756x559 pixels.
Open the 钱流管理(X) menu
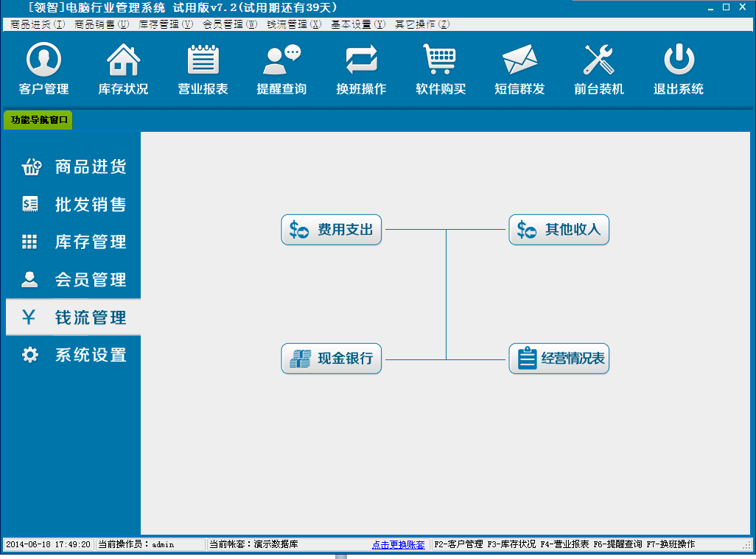coord(294,24)
